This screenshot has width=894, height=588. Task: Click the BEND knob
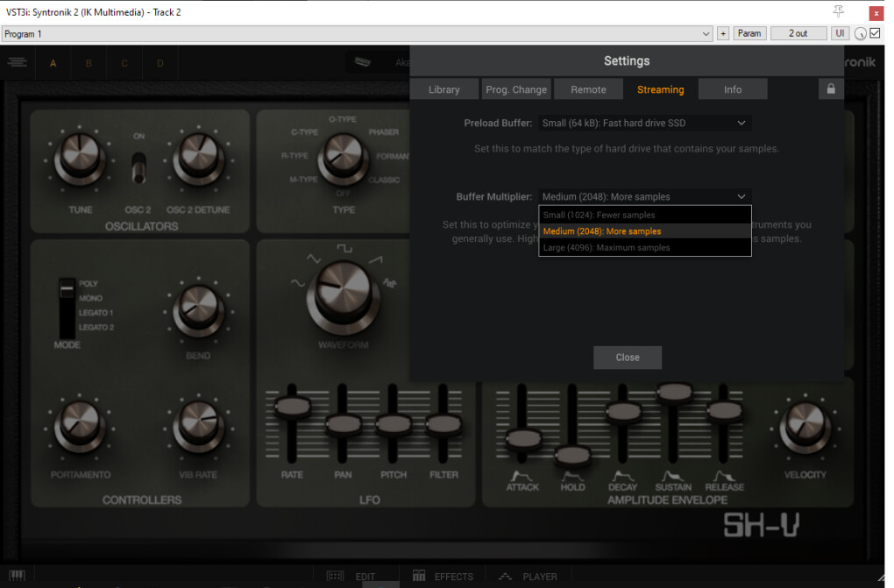[198, 311]
